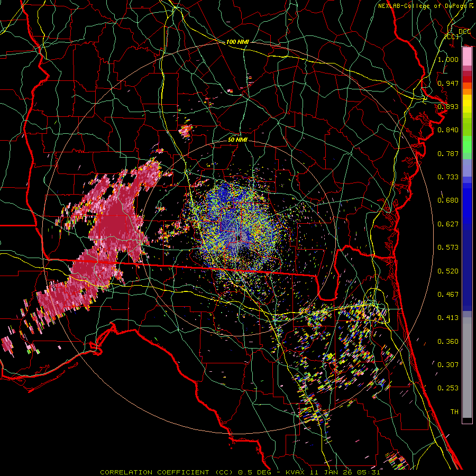476x476 pixels.
Task: Click the 0.947 legend value
Action: click(x=448, y=83)
